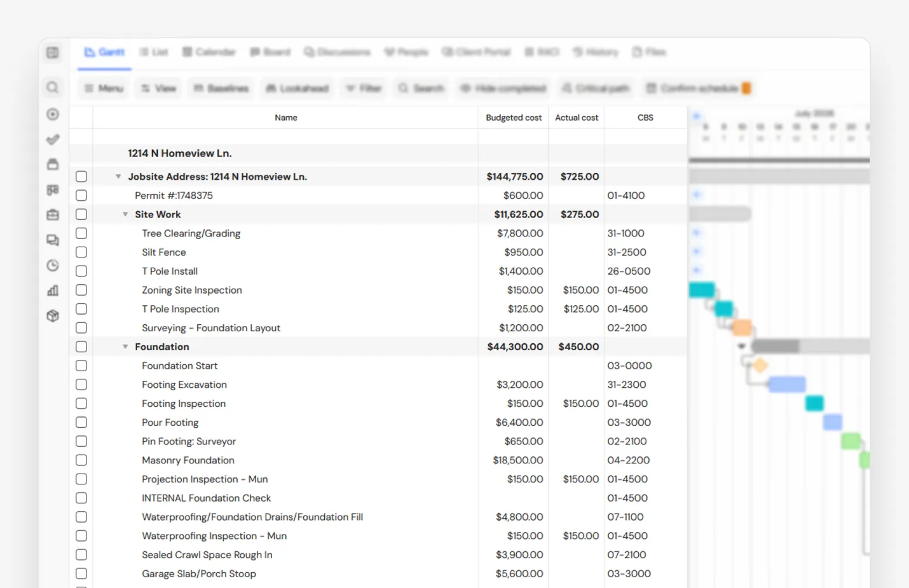Open the briefcase icon in sidebar
Viewport: 909px width, 588px height.
point(53,215)
